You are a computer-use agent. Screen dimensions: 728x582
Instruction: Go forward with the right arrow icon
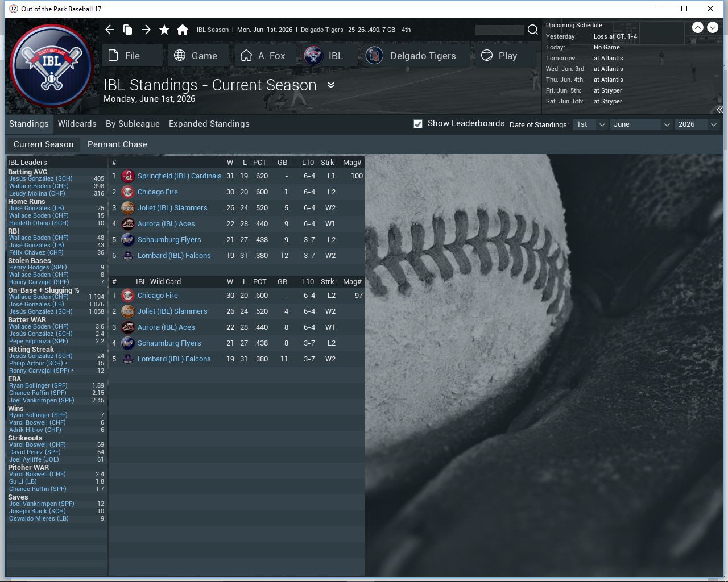pyautogui.click(x=146, y=30)
